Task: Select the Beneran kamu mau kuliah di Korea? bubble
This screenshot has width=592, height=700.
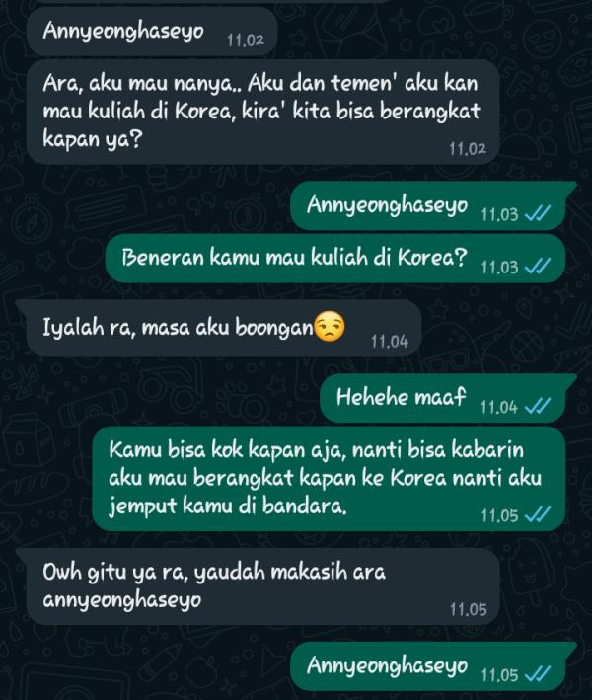Action: (335, 259)
